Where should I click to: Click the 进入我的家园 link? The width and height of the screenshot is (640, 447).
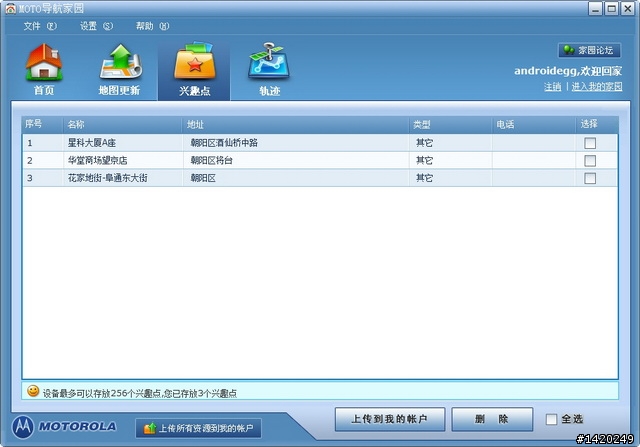coord(597,87)
